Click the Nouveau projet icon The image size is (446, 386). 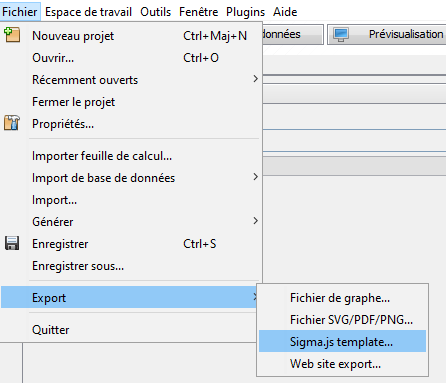(12, 35)
